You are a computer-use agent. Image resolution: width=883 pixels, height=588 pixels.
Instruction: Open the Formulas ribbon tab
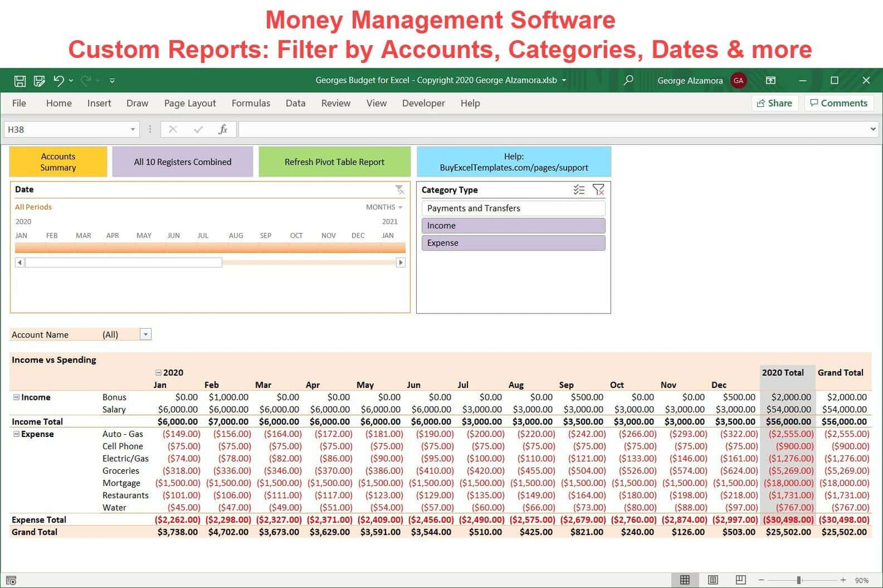coord(251,103)
